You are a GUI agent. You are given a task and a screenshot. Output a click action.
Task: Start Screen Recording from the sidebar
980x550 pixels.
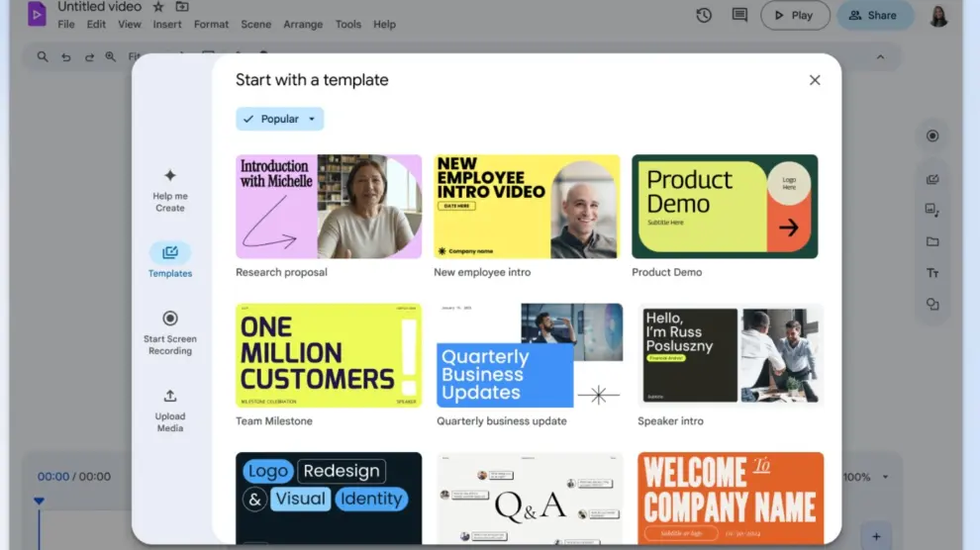170,319
